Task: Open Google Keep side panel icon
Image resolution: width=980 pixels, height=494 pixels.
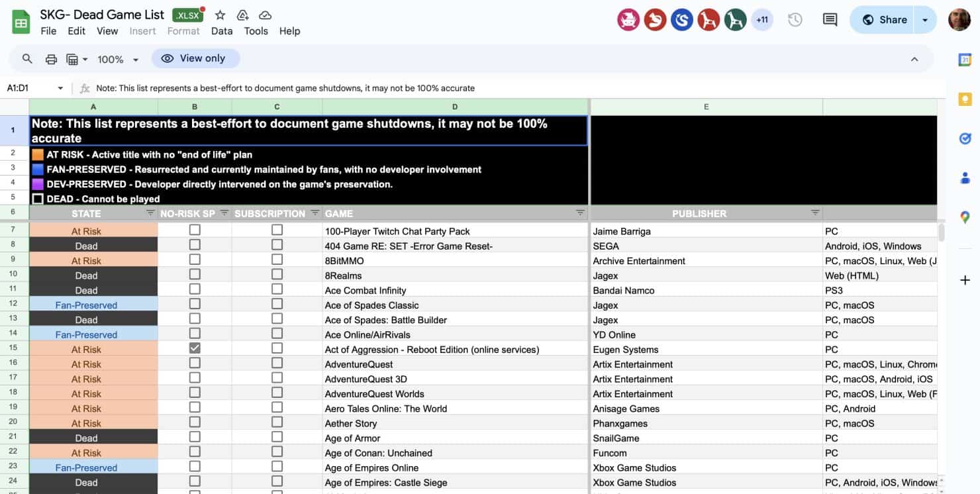Action: coord(965,99)
